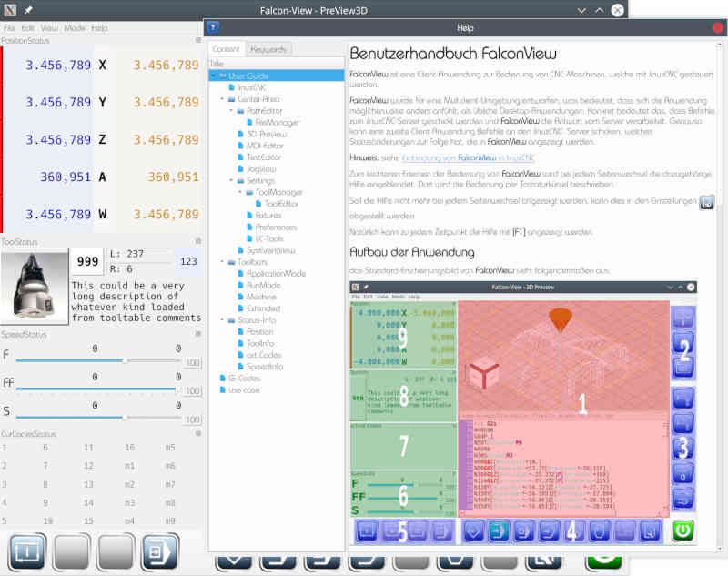The height and width of the screenshot is (576, 728).
Task: Click the pin icon in the Falcon-View title bar
Action: [x=28, y=10]
